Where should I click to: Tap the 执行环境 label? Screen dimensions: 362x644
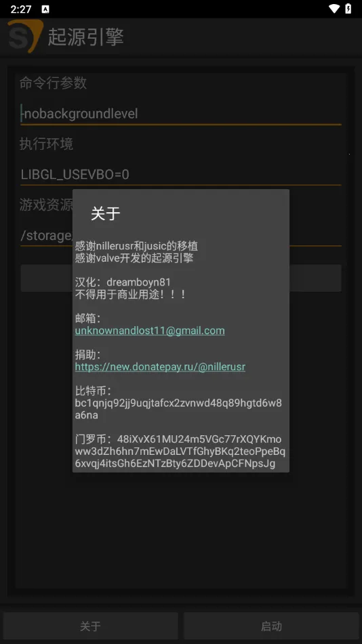click(x=46, y=144)
